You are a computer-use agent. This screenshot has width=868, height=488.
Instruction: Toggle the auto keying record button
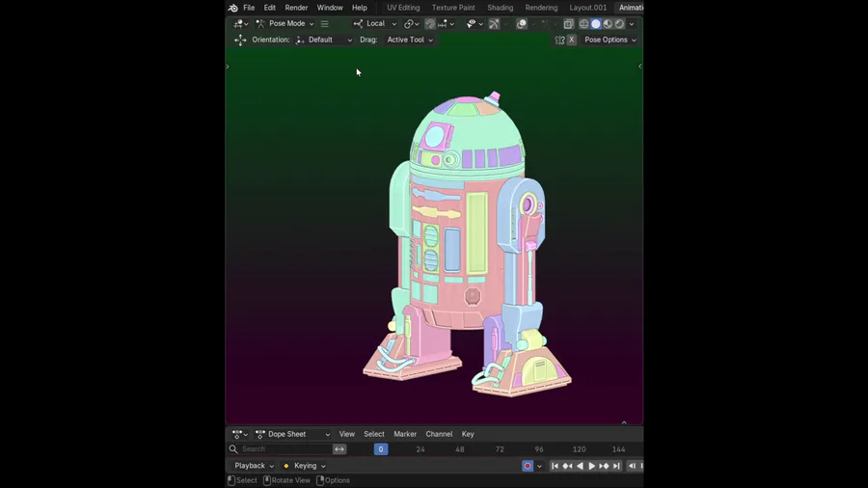528,466
